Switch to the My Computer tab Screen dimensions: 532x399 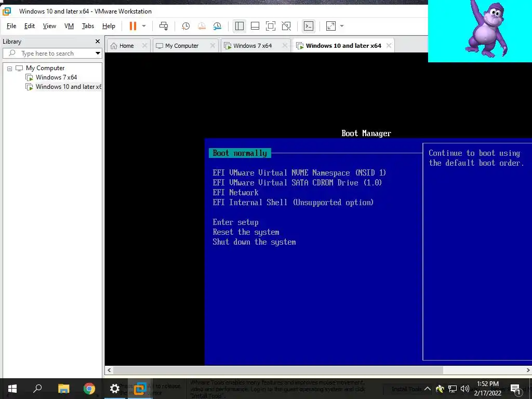click(x=181, y=46)
